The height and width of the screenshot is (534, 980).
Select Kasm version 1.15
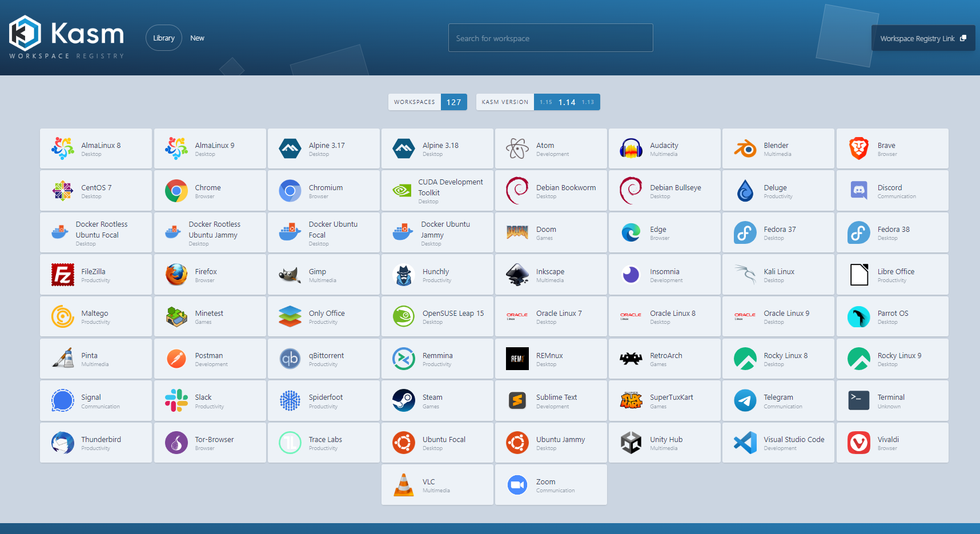[546, 102]
